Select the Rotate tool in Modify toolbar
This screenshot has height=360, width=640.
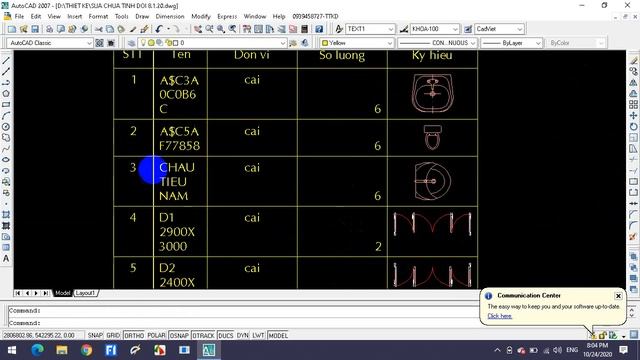point(633,127)
